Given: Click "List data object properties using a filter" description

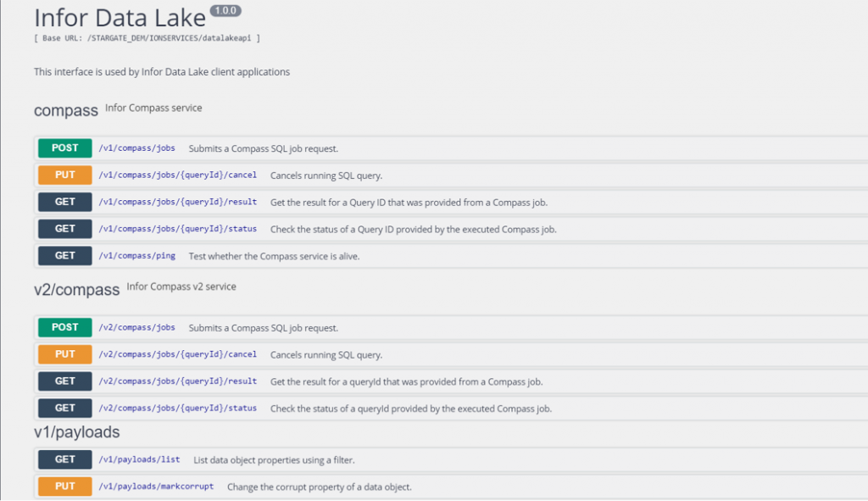Looking at the screenshot, I should 274,460.
